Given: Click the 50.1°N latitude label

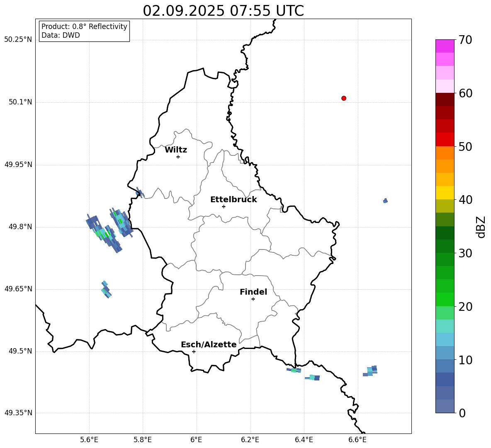Looking at the screenshot, I should (x=21, y=102).
